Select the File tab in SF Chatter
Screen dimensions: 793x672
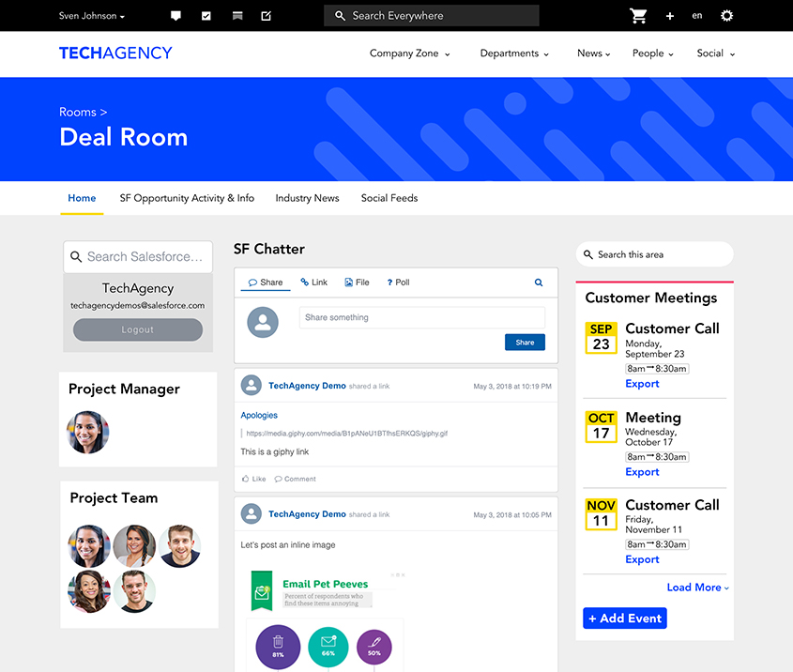coord(357,283)
